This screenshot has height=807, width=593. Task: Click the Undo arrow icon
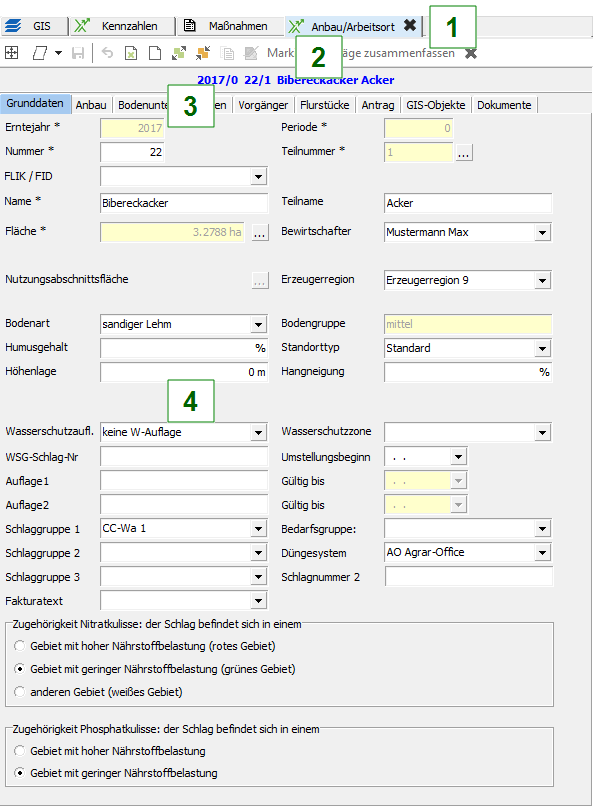pos(109,53)
